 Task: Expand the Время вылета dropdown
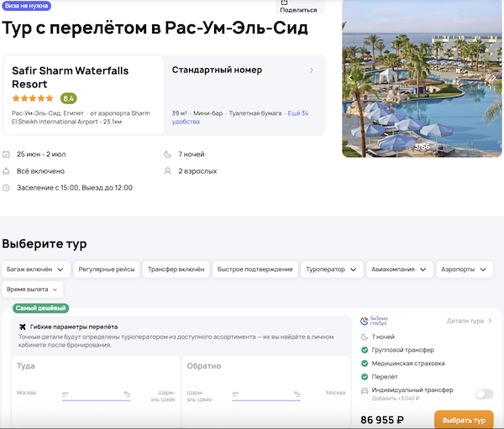pyautogui.click(x=32, y=289)
